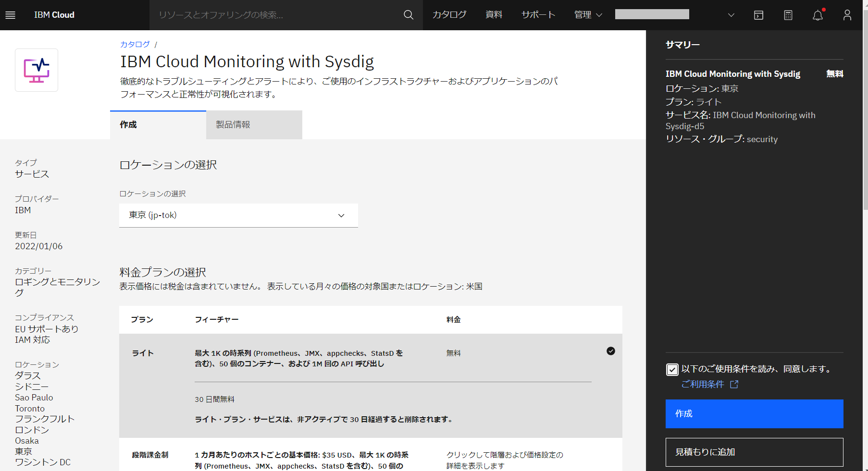Click the フィーチャー column header
The width and height of the screenshot is (868, 471).
click(x=217, y=320)
